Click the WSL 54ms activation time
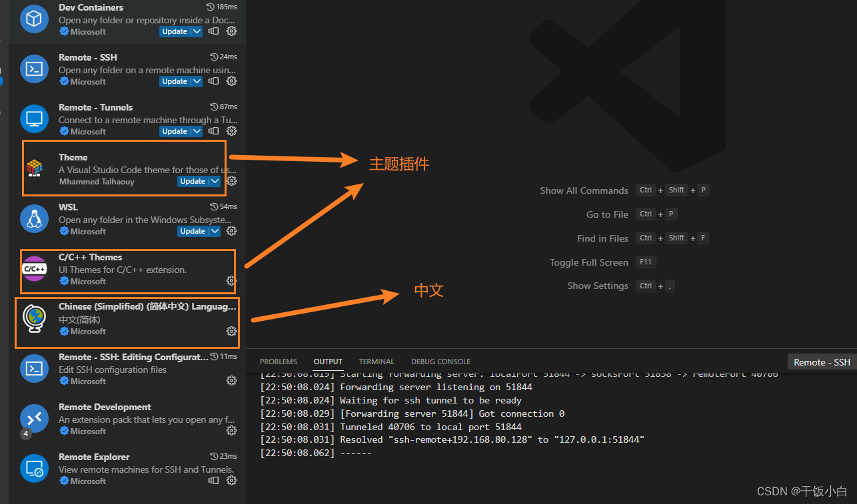 [223, 206]
